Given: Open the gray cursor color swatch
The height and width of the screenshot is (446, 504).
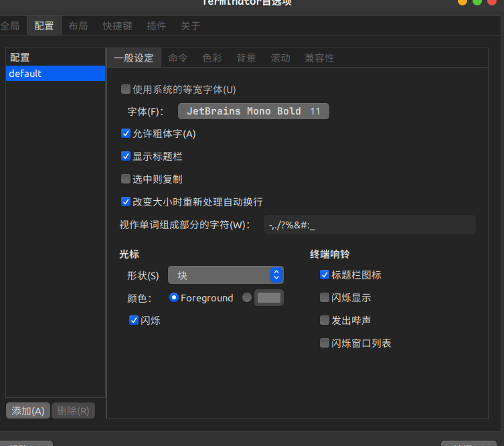Looking at the screenshot, I should tap(269, 298).
